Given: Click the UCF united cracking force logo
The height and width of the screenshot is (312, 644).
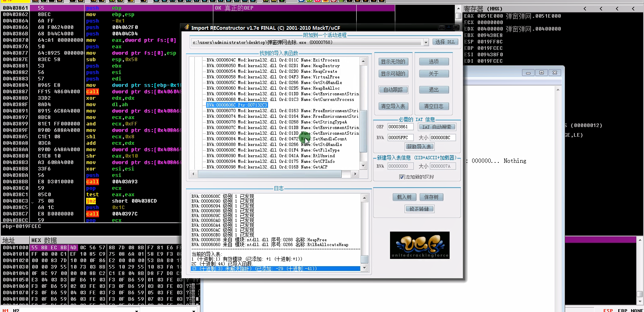Looking at the screenshot, I should (420, 245).
